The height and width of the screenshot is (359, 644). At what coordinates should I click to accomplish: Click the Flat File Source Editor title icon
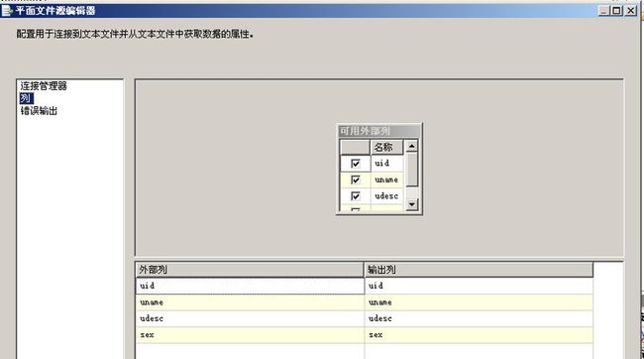(7, 10)
